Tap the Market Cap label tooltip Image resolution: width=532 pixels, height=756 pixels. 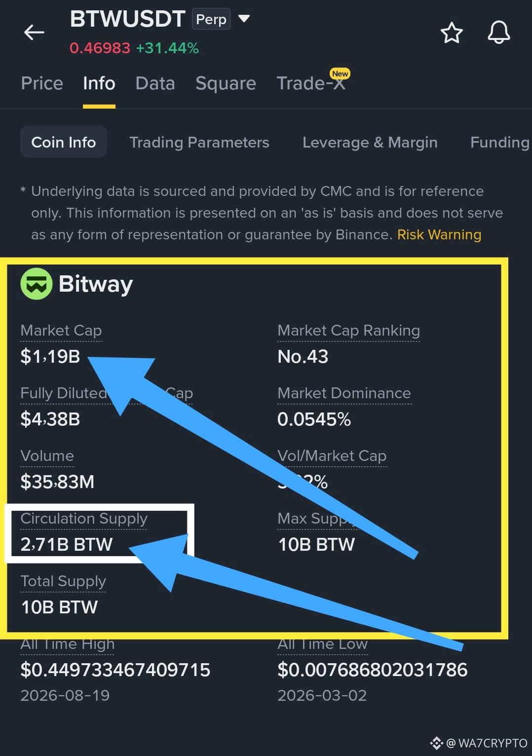[61, 330]
